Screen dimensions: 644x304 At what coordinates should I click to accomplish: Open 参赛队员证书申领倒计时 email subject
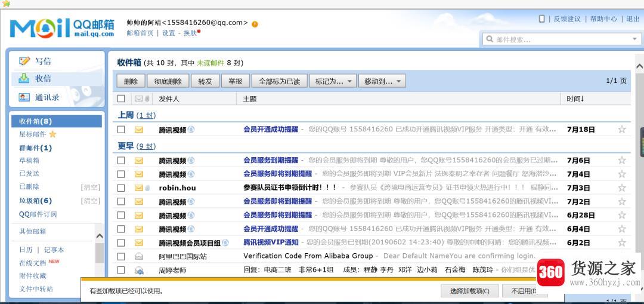click(290, 188)
